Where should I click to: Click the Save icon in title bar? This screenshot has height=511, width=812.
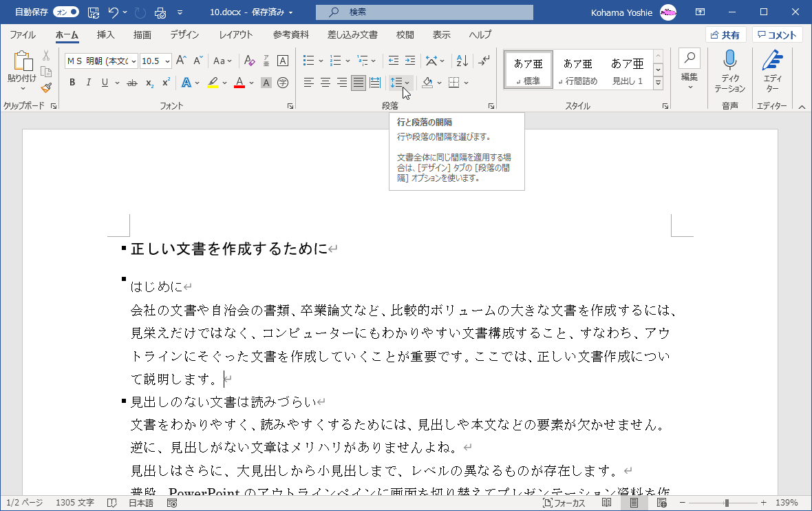point(93,12)
